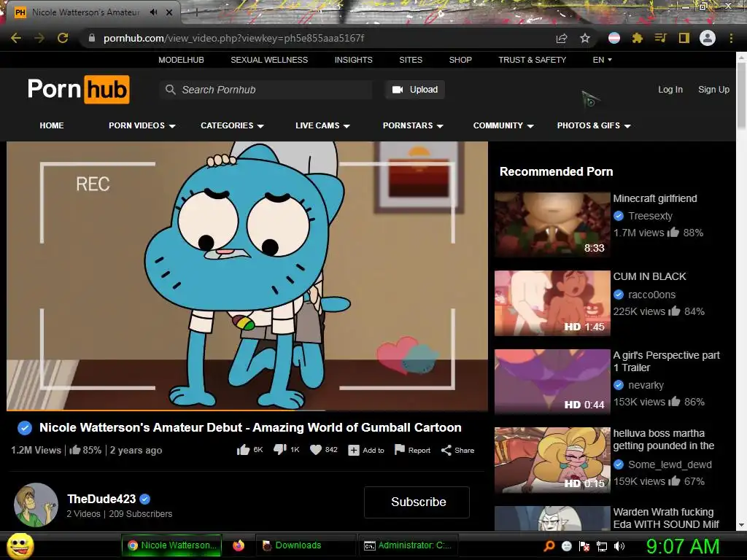Subscribe to TheDude423
The height and width of the screenshot is (560, 747).
click(417, 502)
